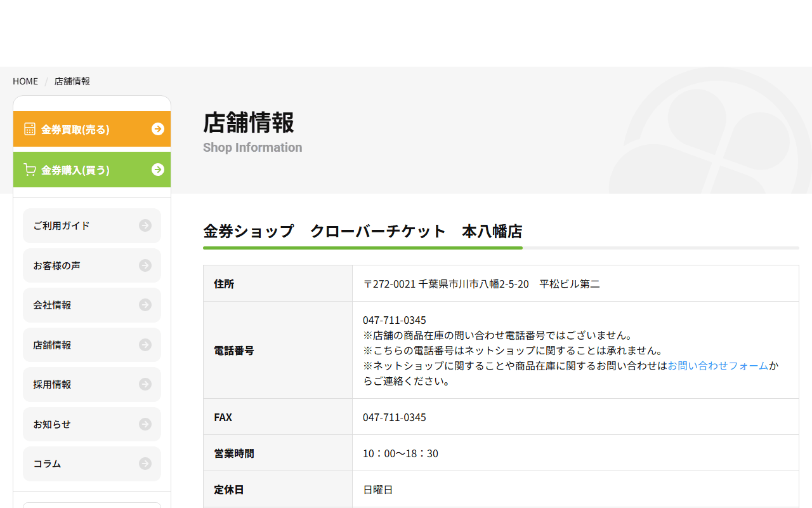Viewport: 812px width, 508px height.
Task: Open コラム menu item
Action: (92, 464)
